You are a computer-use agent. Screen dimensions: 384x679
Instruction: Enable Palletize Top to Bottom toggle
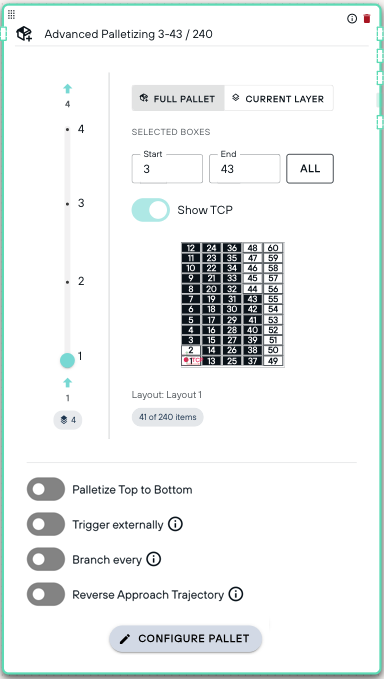[46, 489]
